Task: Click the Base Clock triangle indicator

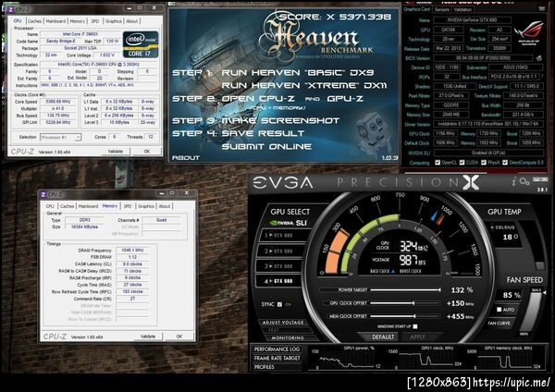Action: [x=392, y=272]
